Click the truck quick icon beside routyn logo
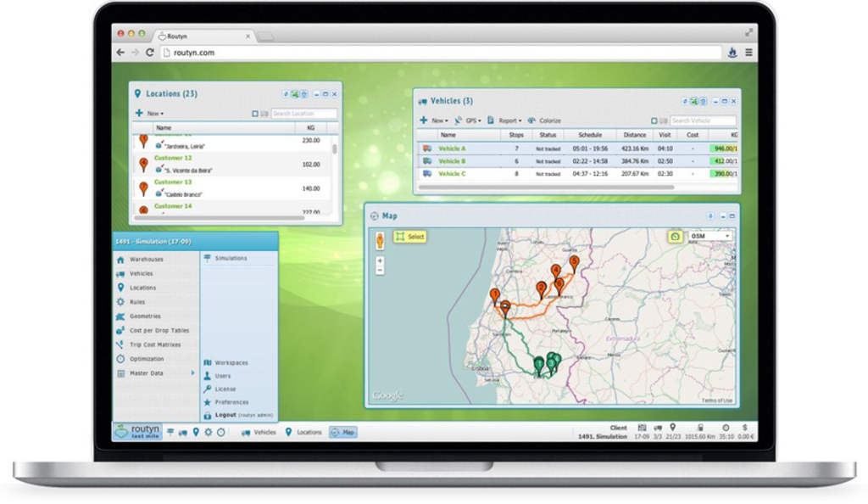This screenshot has width=868, height=504. (x=183, y=433)
